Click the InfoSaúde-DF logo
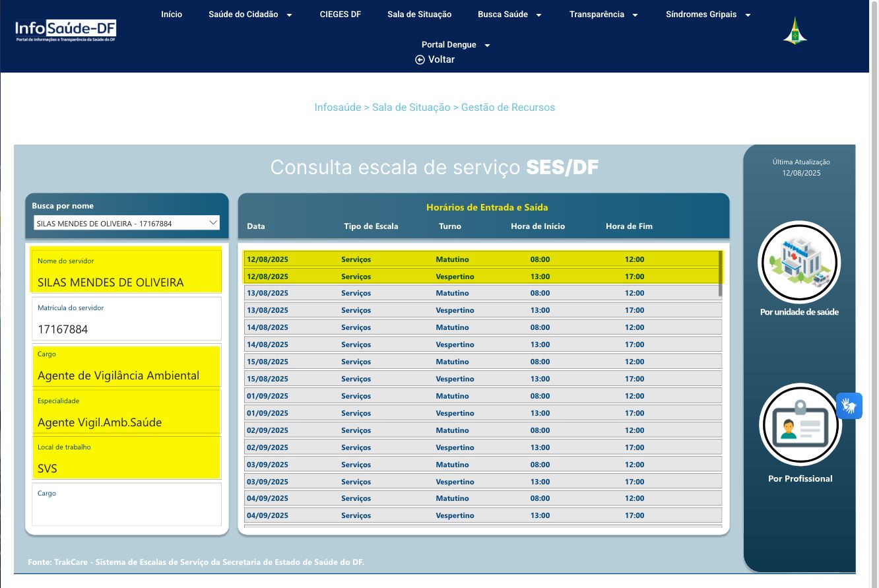The image size is (879, 588). pos(65,30)
